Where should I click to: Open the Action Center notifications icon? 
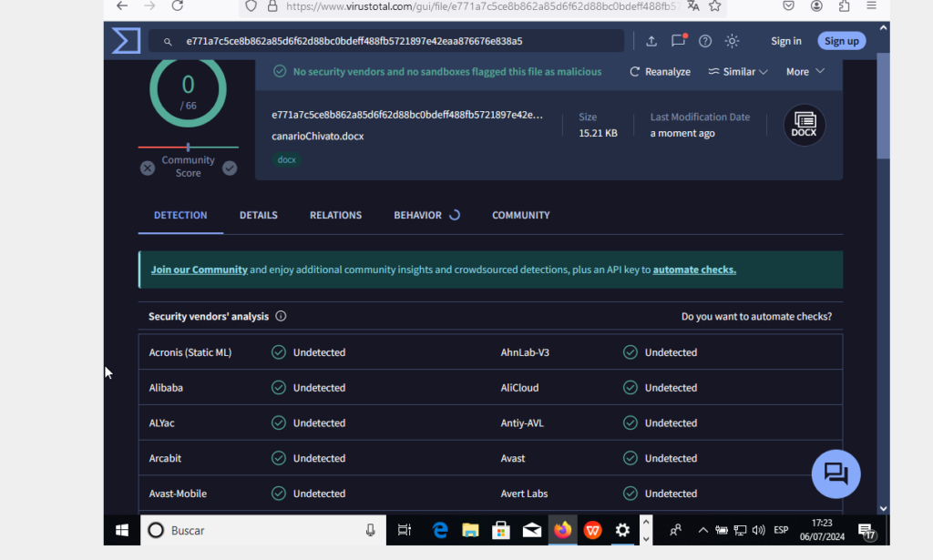pyautogui.click(x=867, y=531)
